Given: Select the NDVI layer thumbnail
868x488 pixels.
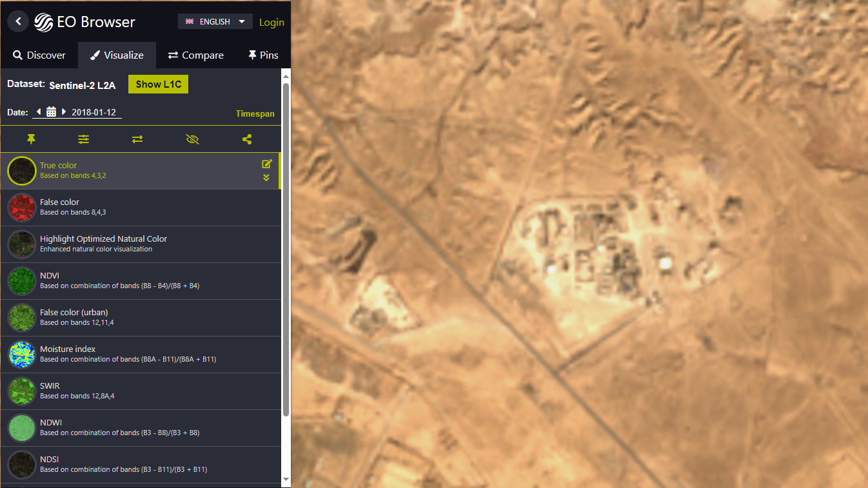Looking at the screenshot, I should 21,281.
